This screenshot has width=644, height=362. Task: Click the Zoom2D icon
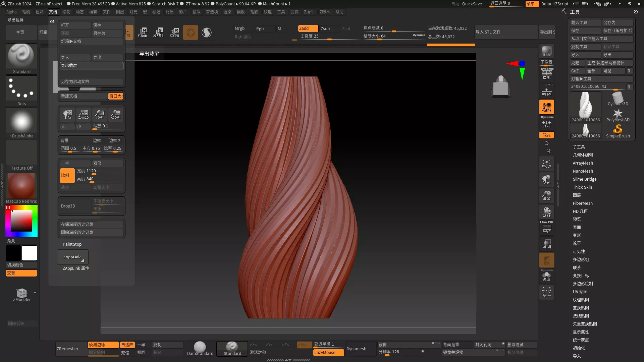pyautogui.click(x=84, y=114)
